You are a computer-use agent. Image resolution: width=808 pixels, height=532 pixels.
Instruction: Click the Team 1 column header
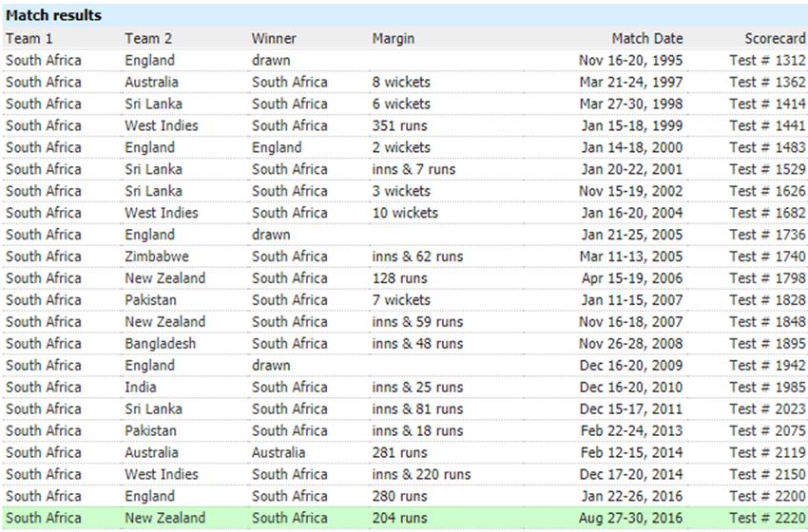click(x=29, y=39)
